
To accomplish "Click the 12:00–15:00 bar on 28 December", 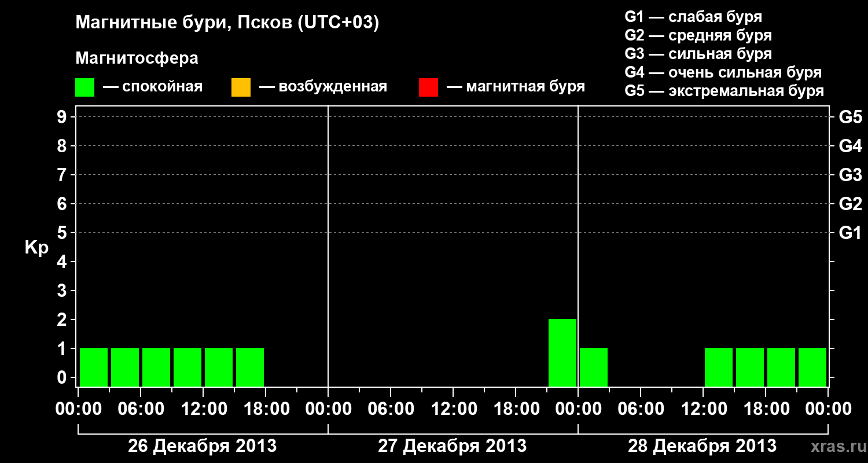I will (x=719, y=367).
